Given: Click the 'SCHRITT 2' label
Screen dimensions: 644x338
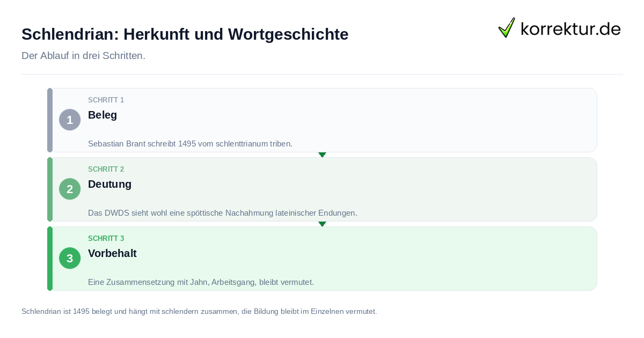Looking at the screenshot, I should pos(106,170).
